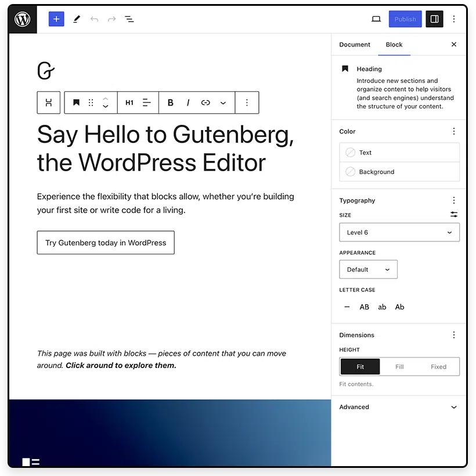
Task: Select the Tools pencil icon
Action: coord(77,19)
